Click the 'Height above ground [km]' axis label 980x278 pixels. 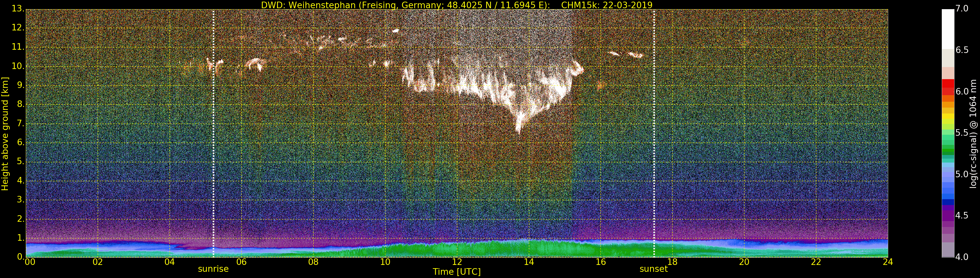point(5,134)
